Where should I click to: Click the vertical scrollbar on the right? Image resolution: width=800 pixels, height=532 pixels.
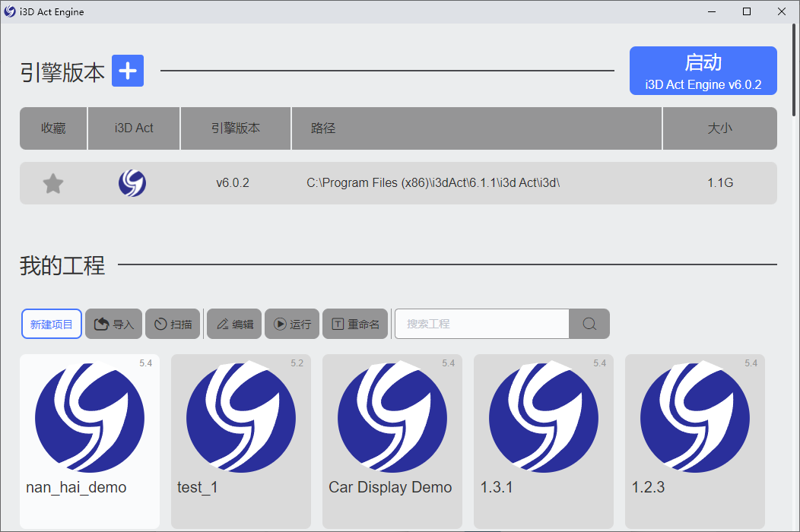[x=794, y=71]
